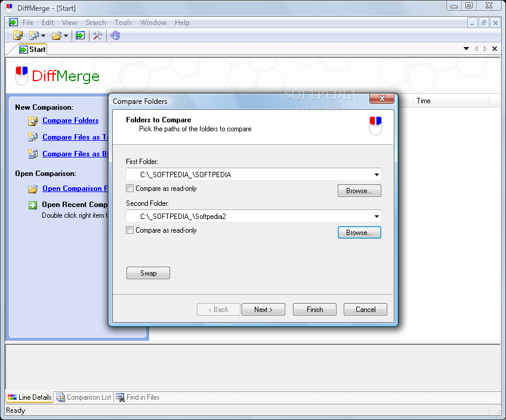Browse for the Second Folder
This screenshot has width=506, height=420.
(359, 233)
